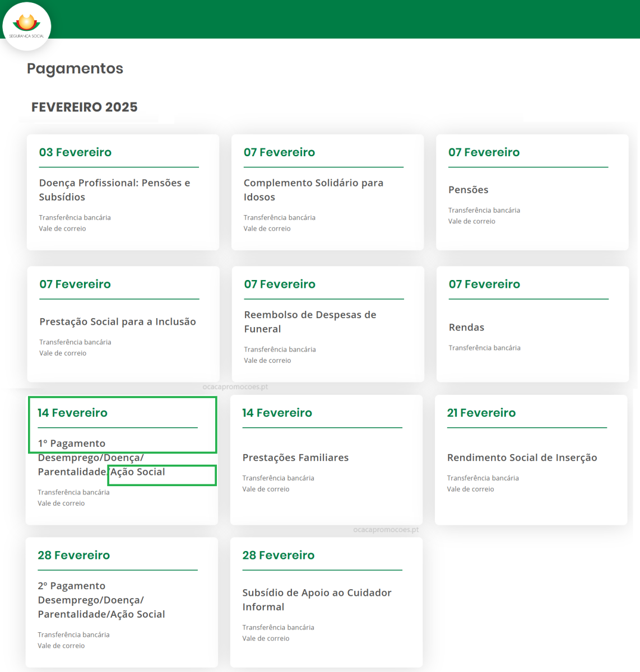Click "28 Fevereiro" above 2º Pagamento
The height and width of the screenshot is (672, 640).
[x=73, y=555]
